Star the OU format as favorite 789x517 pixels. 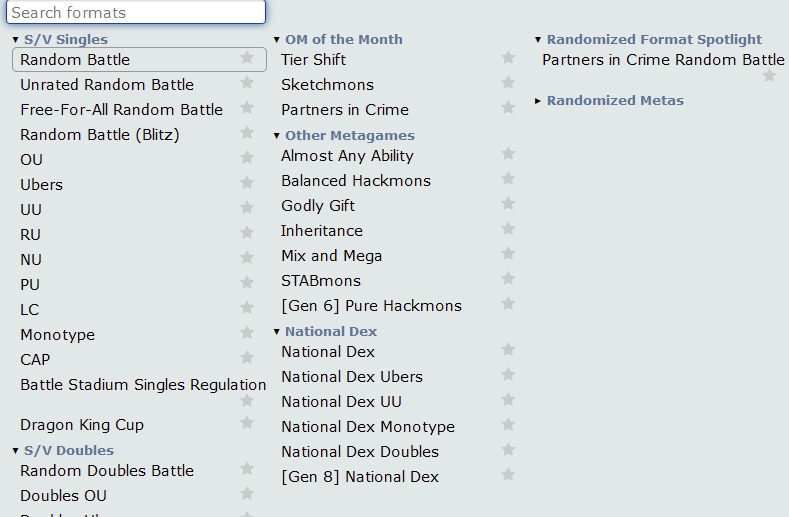(x=247, y=158)
